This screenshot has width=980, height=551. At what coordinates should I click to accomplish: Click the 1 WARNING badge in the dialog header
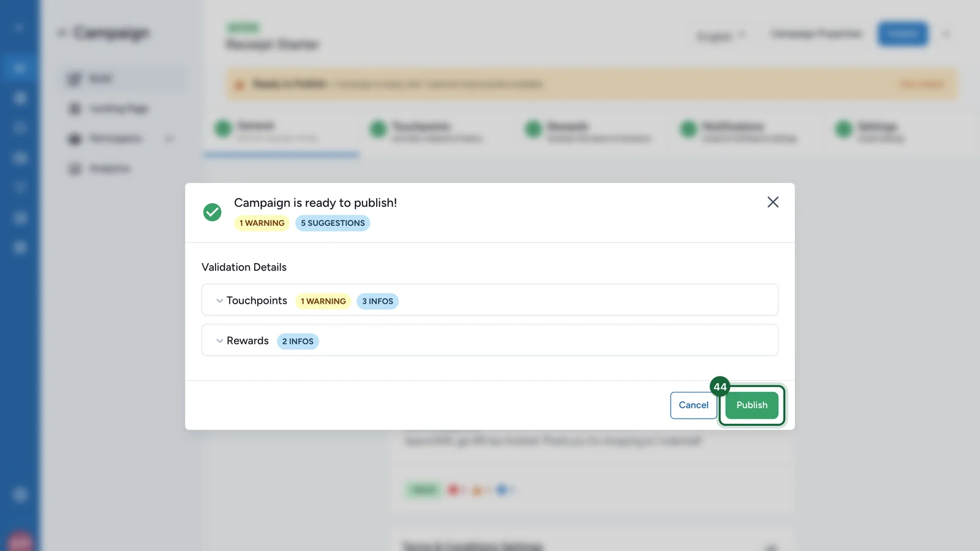tap(262, 223)
